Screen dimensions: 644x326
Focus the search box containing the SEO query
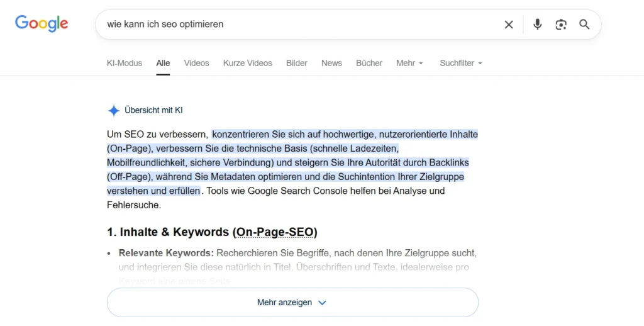click(302, 25)
